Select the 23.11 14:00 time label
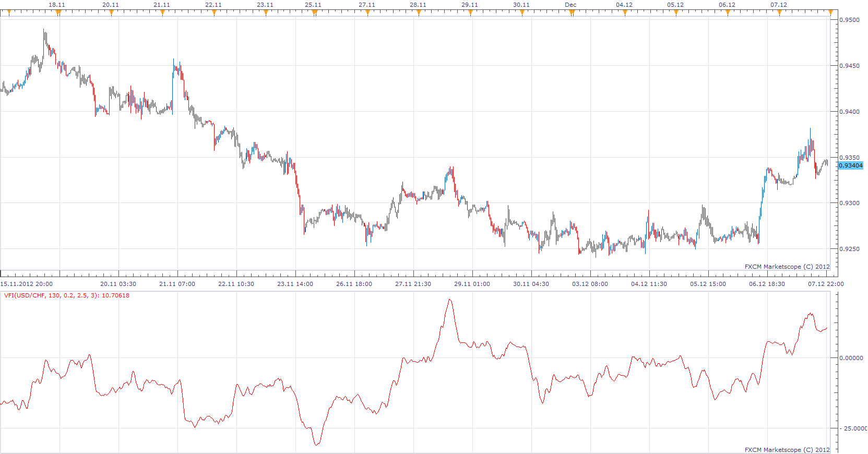This screenshot has width=868, height=454. [295, 284]
